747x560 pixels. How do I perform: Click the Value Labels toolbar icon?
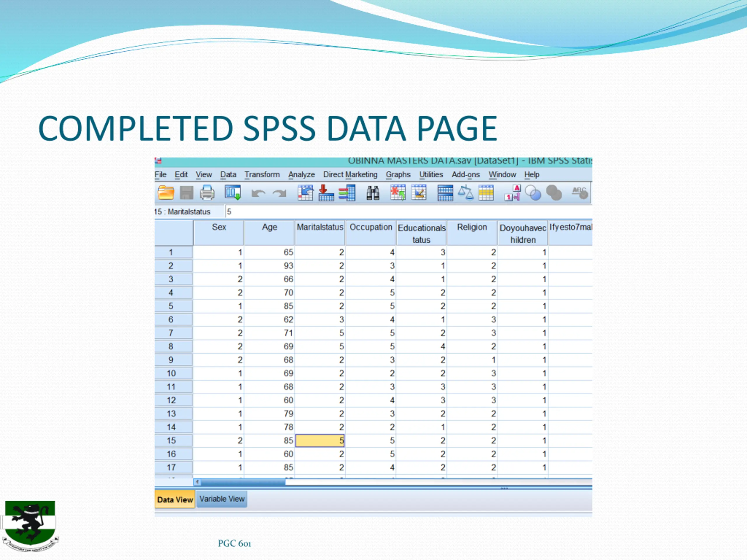[x=512, y=193]
